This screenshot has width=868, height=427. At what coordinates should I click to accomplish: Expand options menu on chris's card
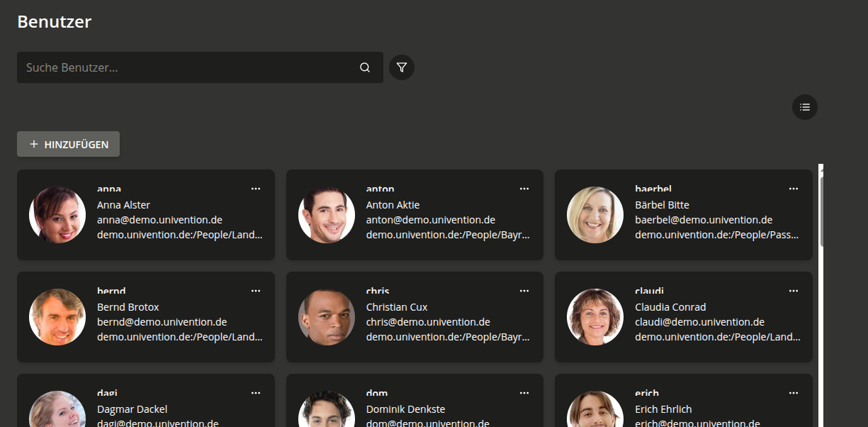click(x=524, y=291)
